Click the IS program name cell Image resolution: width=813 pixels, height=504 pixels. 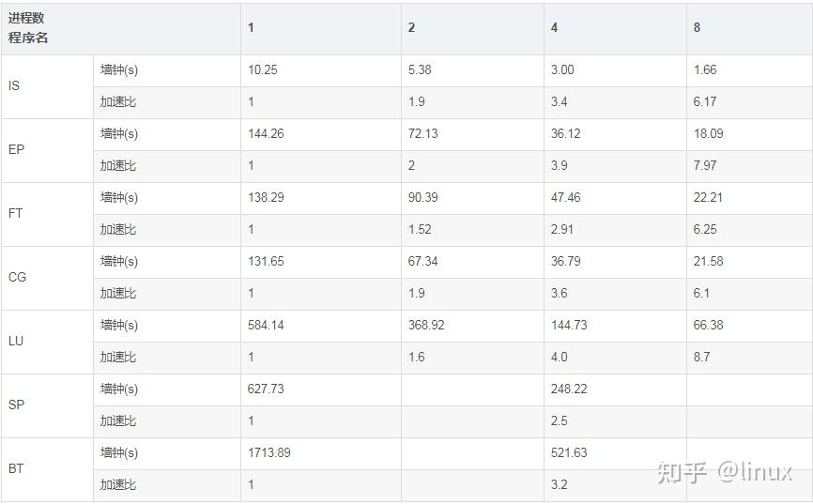point(14,86)
